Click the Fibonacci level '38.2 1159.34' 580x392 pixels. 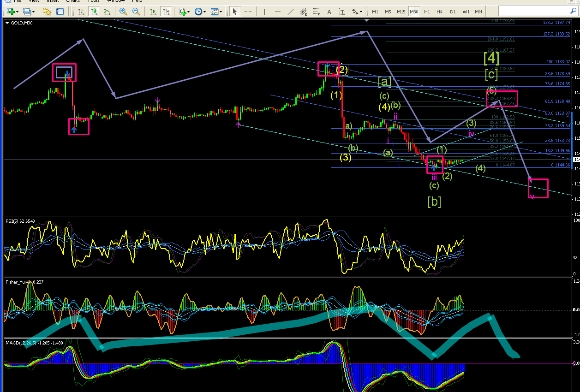coord(557,125)
